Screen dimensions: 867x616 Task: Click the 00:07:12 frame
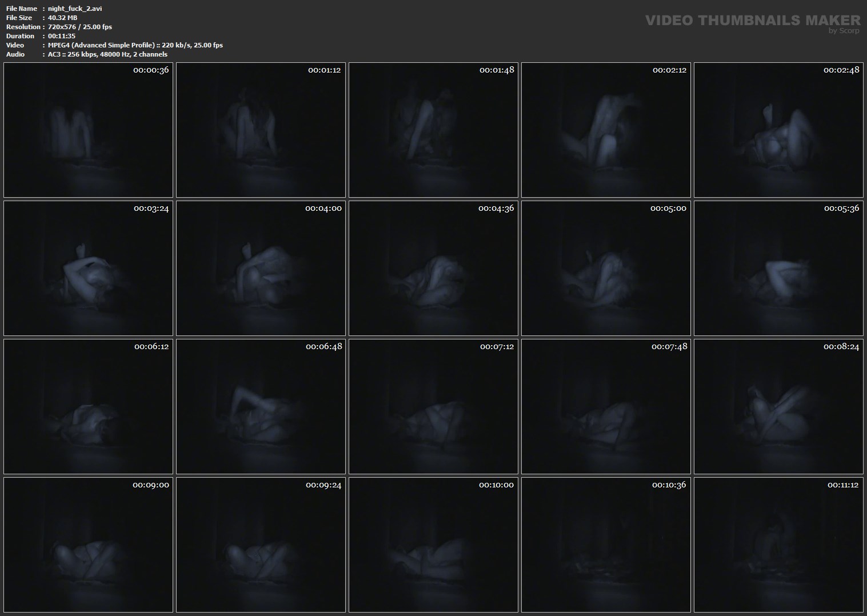(x=433, y=407)
